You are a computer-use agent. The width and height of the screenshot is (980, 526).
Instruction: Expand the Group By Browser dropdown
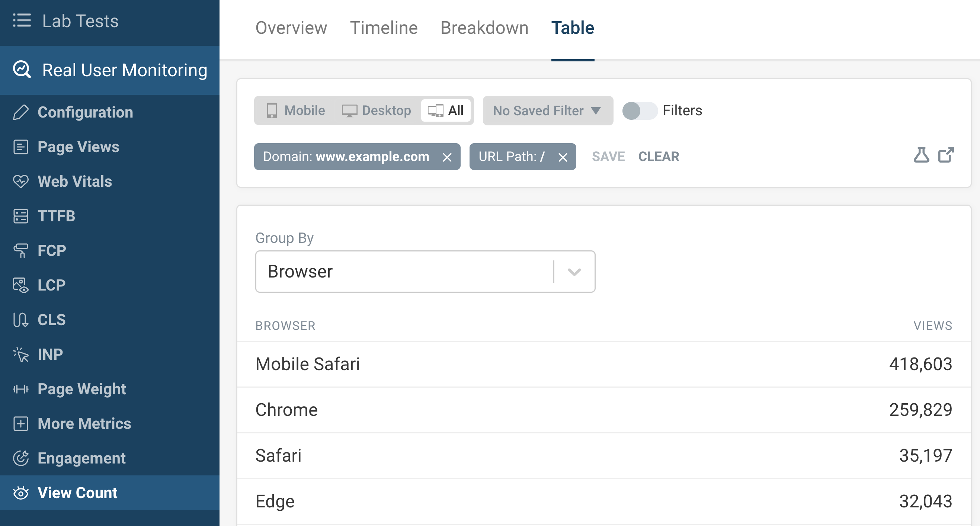click(574, 271)
